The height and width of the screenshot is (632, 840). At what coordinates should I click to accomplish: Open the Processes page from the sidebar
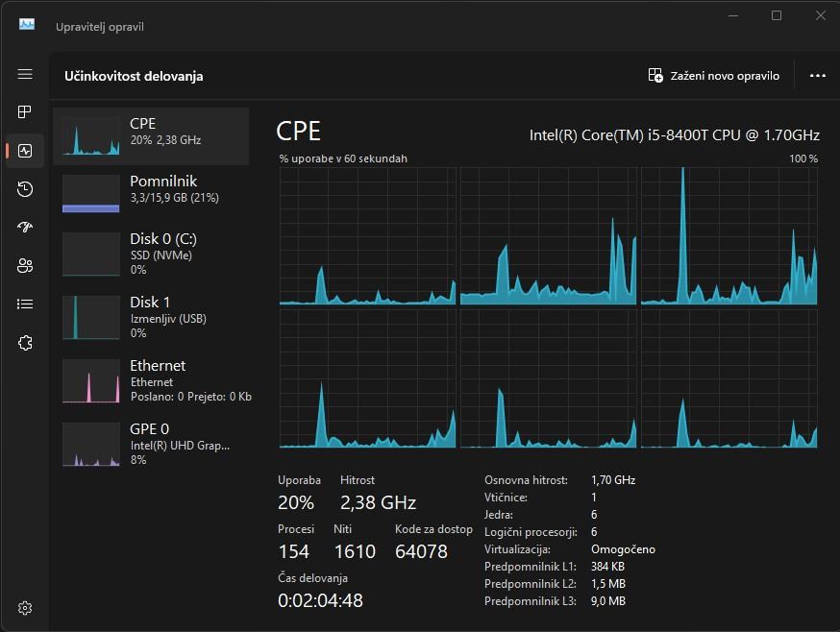point(25,112)
